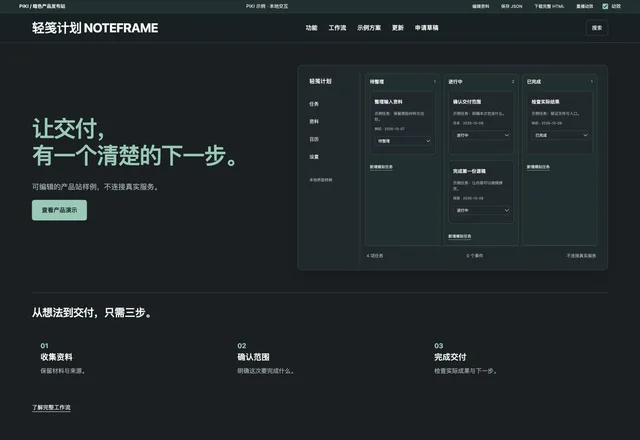Select the 示例方案 nav item
The height and width of the screenshot is (440, 640).
[369, 28]
